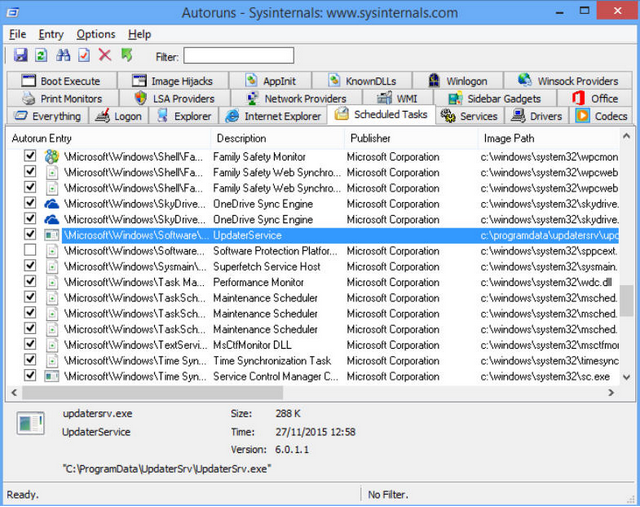640x507 pixels.
Task: Open the Network Providers tab
Action: click(x=296, y=98)
